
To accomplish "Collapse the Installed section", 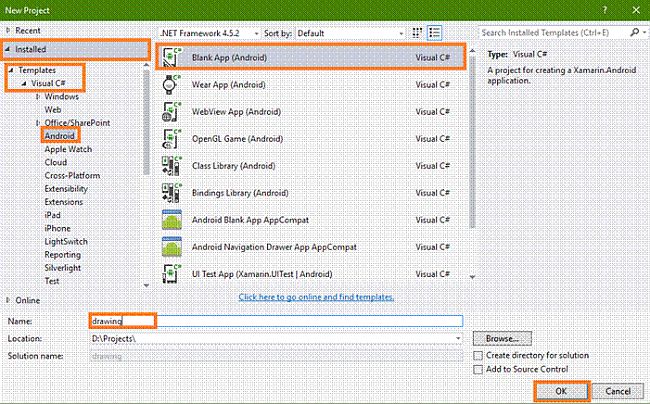I will [x=7, y=49].
